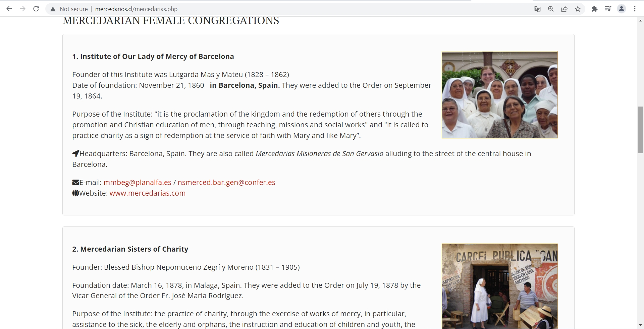The image size is (644, 329).
Task: Share this page via the share icon
Action: pyautogui.click(x=565, y=9)
